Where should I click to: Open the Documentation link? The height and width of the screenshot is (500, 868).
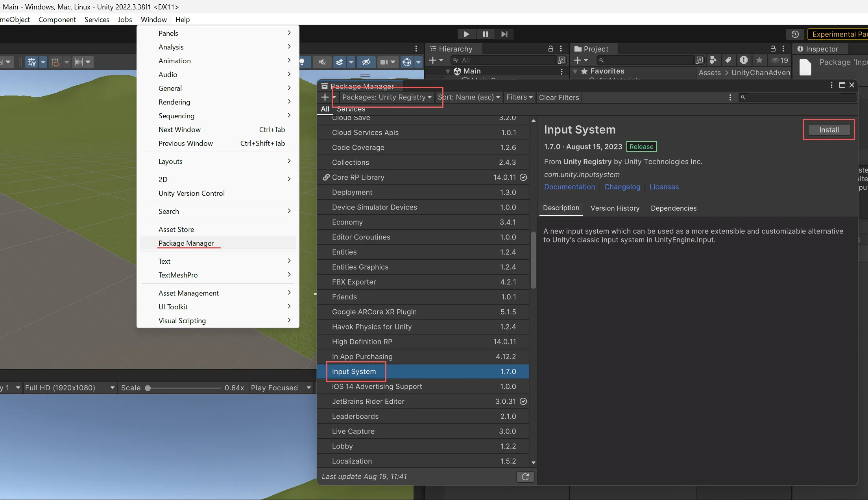[569, 187]
